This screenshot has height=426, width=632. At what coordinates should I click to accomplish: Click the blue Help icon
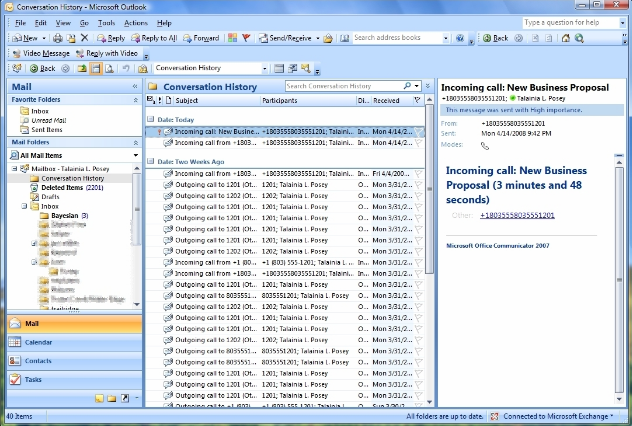[460, 38]
